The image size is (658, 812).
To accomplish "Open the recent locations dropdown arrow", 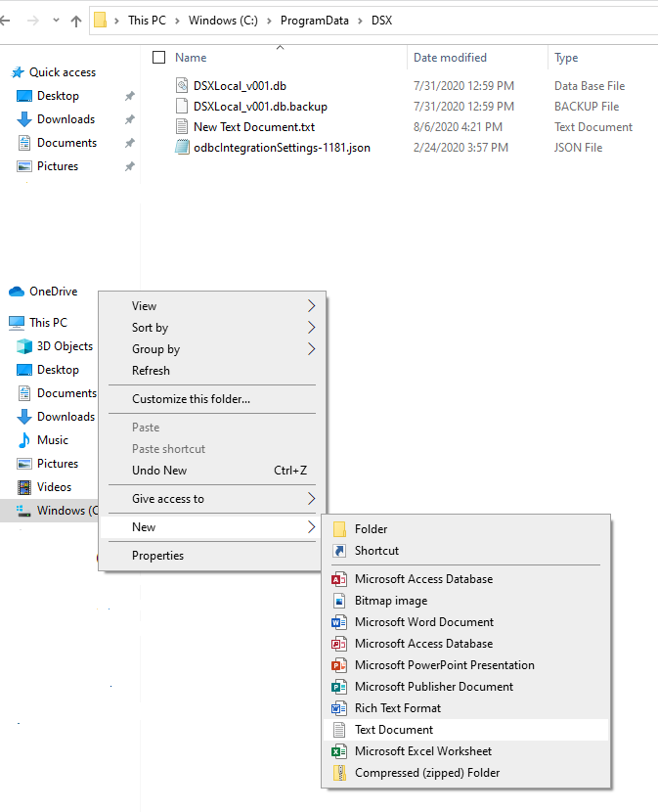I will point(56,21).
